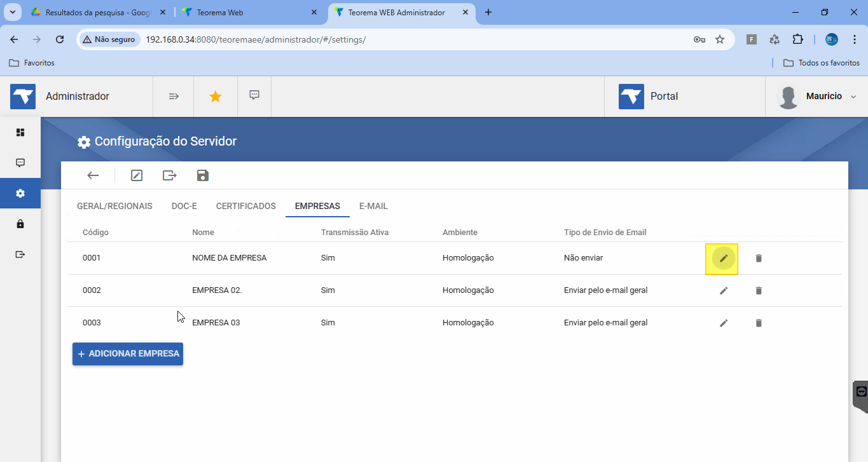868x462 pixels.
Task: Save settings with the floppy disk icon
Action: (203, 175)
